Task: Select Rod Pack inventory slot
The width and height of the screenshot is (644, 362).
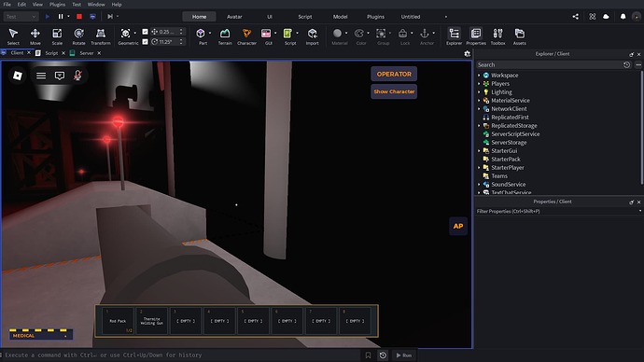Action: 118,321
